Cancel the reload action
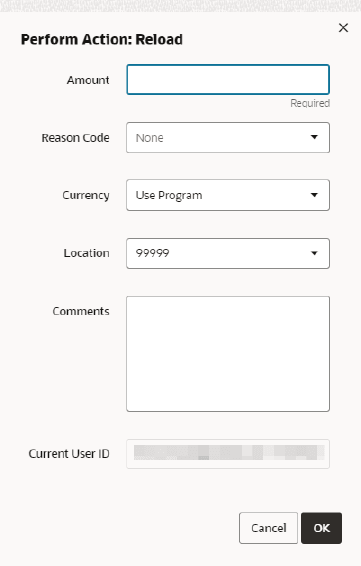Viewport: 361px width, 566px height. coord(268,528)
